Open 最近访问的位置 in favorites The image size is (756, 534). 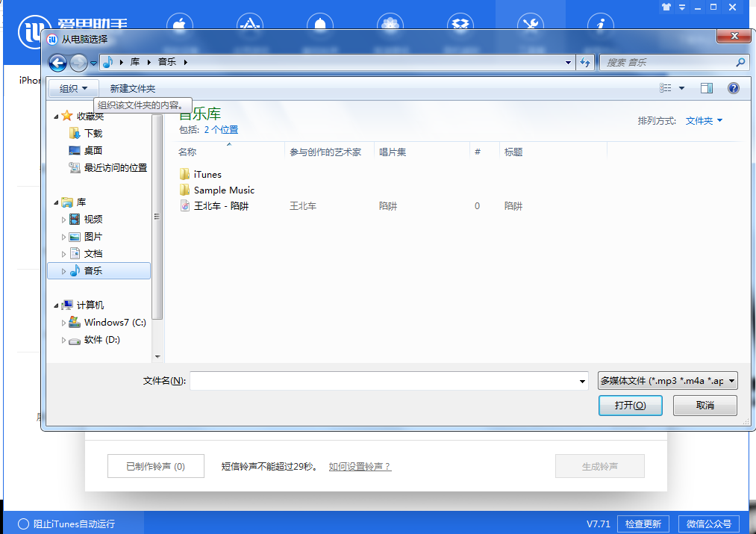click(115, 168)
